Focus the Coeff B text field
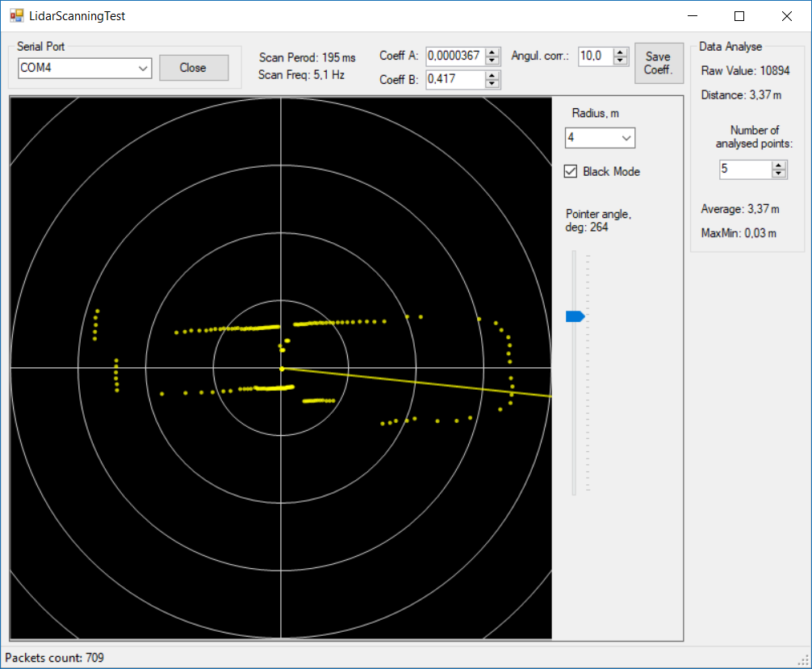 [x=454, y=79]
